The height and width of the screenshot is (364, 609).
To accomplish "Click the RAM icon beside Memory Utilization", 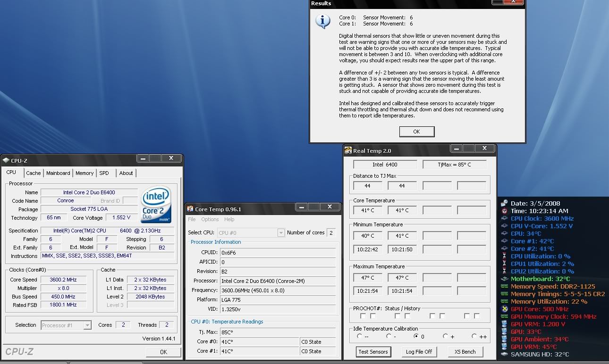I will click(505, 301).
